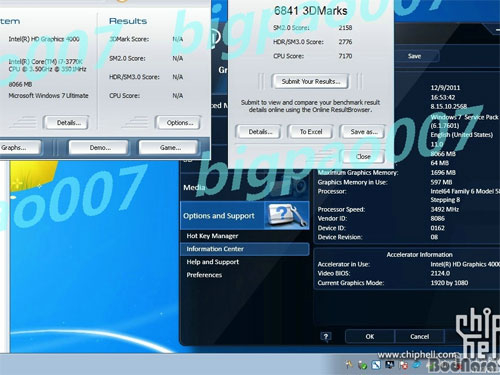The image size is (500, 375).
Task: Click Vendor ID value 8086
Action: pyautogui.click(x=437, y=219)
